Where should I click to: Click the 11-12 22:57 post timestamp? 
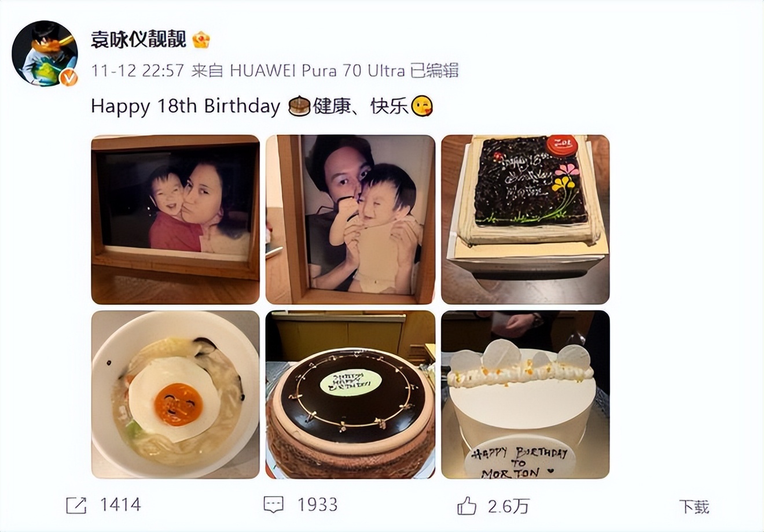point(138,71)
